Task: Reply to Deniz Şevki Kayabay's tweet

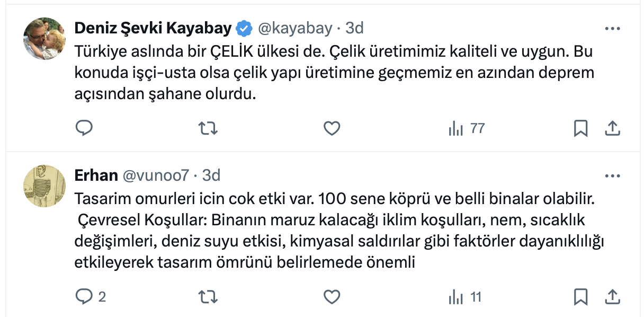Action: (x=85, y=128)
